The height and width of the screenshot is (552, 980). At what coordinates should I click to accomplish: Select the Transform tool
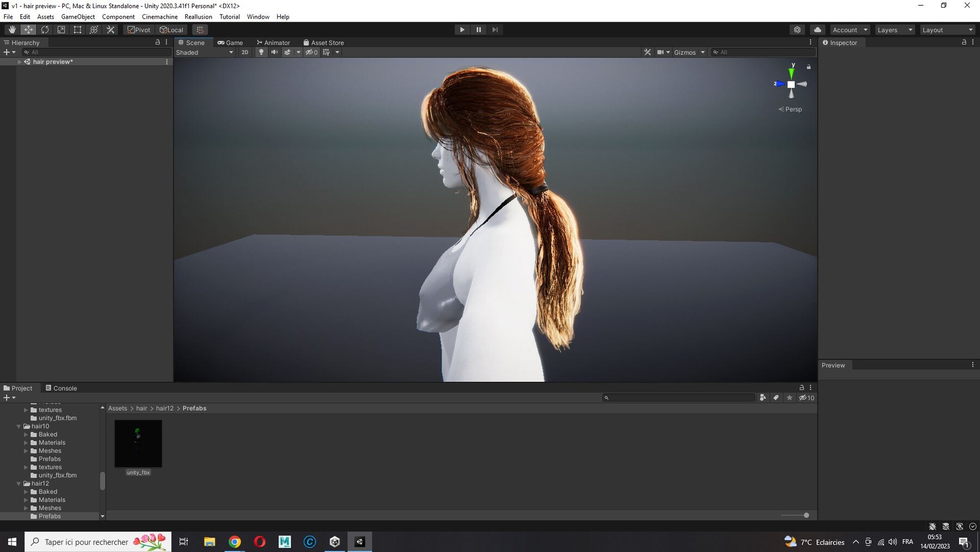pyautogui.click(x=94, y=30)
